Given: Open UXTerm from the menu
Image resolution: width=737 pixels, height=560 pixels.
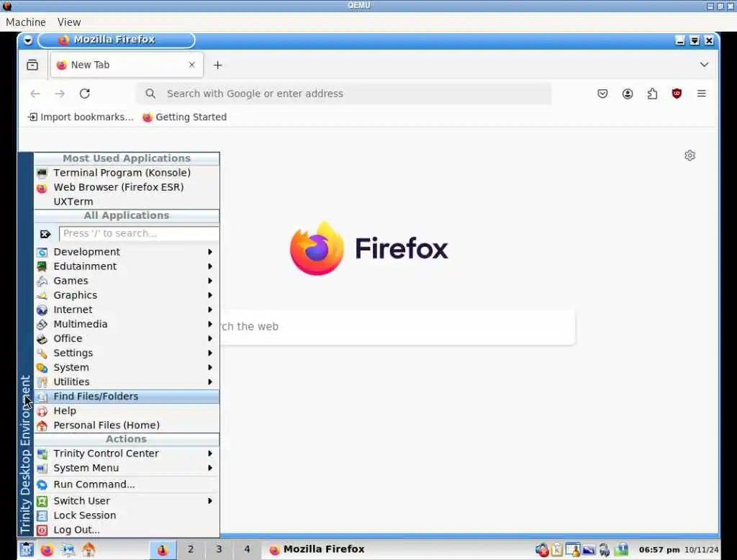Looking at the screenshot, I should (127, 202).
